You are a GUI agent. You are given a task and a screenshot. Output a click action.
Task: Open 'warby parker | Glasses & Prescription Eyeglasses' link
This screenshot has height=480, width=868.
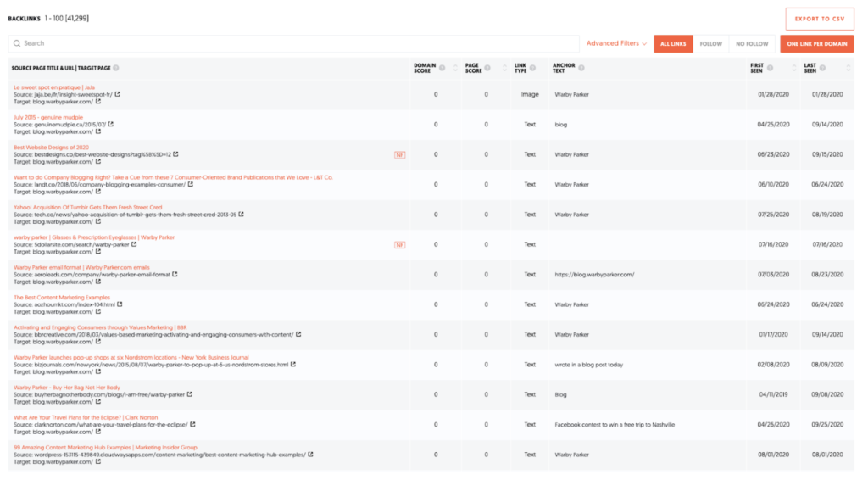pos(94,237)
